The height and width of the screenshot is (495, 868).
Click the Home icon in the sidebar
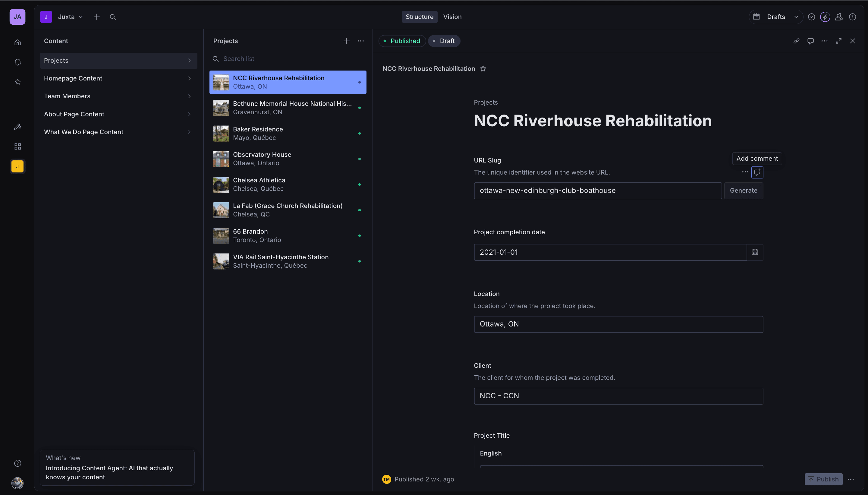click(17, 42)
